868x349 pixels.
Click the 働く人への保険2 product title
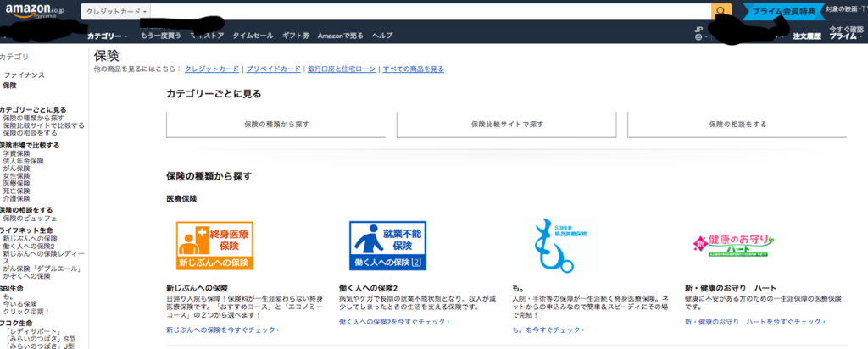(368, 288)
